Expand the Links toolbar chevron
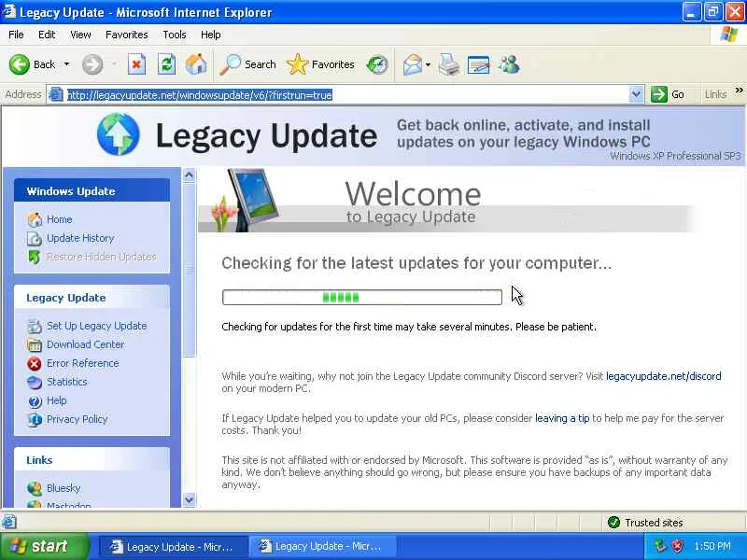Viewport: 747px width, 560px height. 739,91
